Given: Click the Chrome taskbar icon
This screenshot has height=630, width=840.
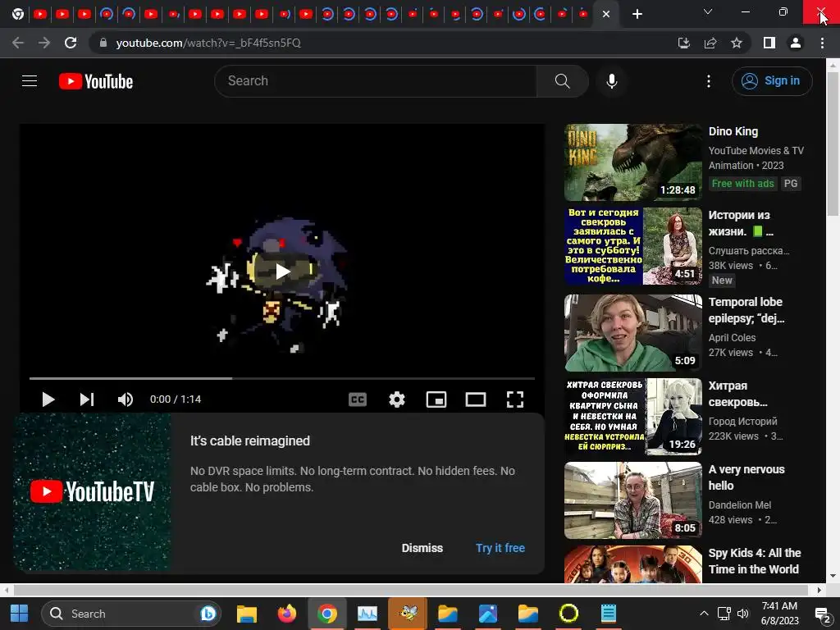Looking at the screenshot, I should (326, 614).
